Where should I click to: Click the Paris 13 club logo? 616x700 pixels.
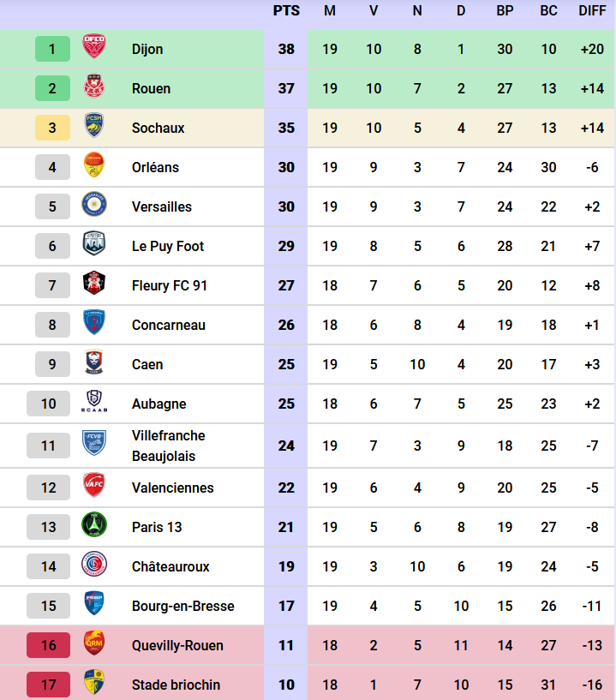pyautogui.click(x=93, y=525)
